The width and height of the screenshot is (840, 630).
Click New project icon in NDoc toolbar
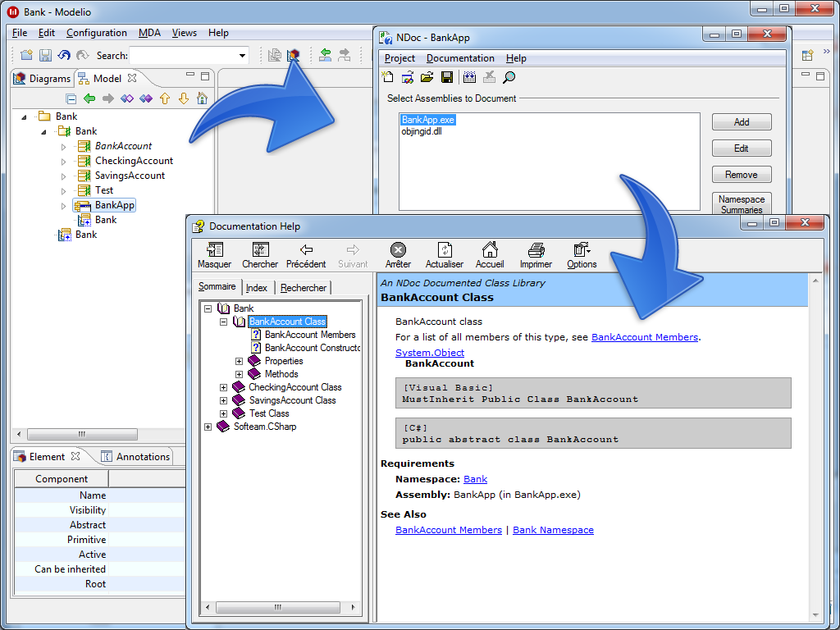[x=387, y=77]
